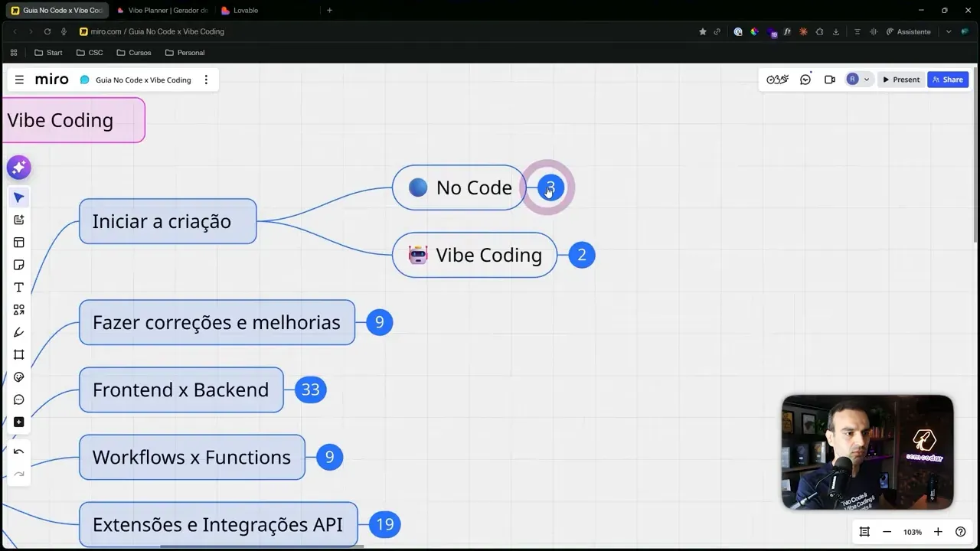Create a sticky note
Screen dimensions: 980x551
pos(18,264)
